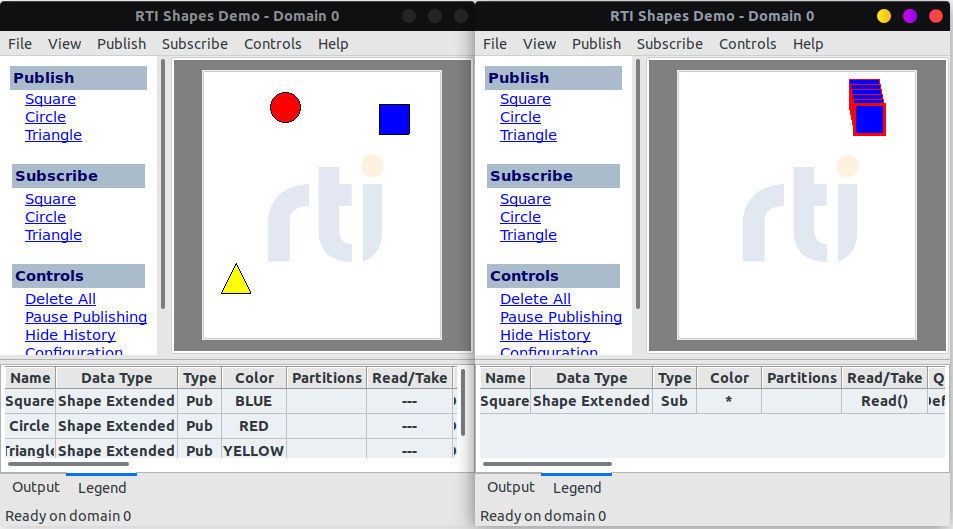The image size is (953, 529).
Task: Switch to Output tab in left window
Action: point(36,487)
